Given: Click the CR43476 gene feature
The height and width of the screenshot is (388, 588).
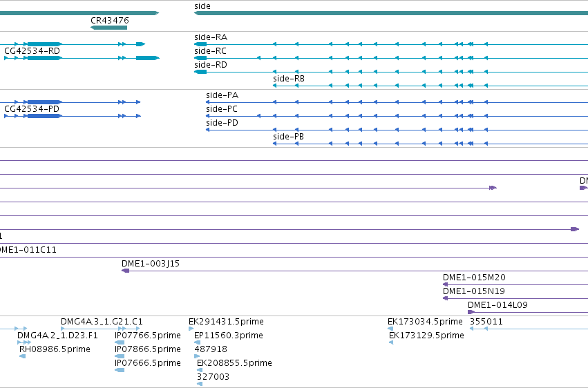Looking at the screenshot, I should click(108, 28).
